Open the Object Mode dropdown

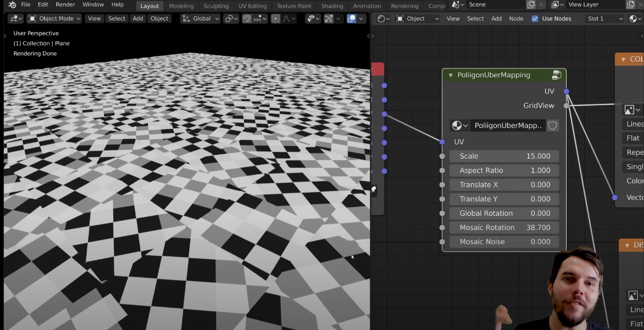54,19
